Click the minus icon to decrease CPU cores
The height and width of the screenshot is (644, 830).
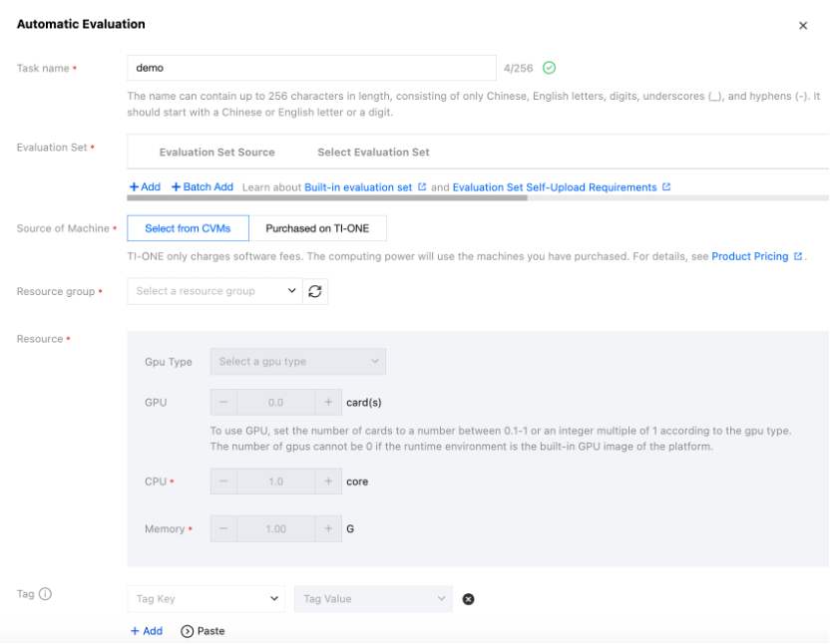222,482
